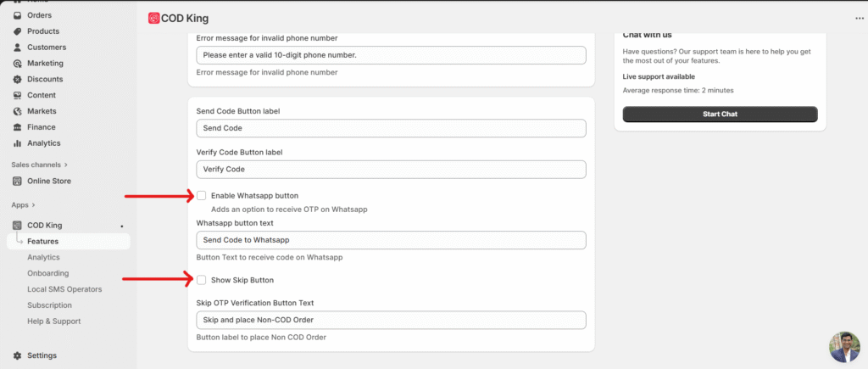Check the Show Skip Button checkbox
The image size is (868, 369).
tap(202, 280)
